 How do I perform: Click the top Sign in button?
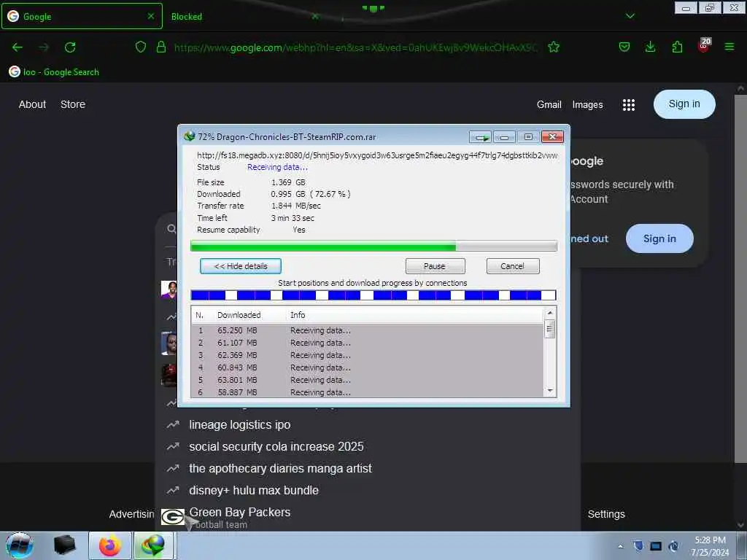click(x=684, y=104)
